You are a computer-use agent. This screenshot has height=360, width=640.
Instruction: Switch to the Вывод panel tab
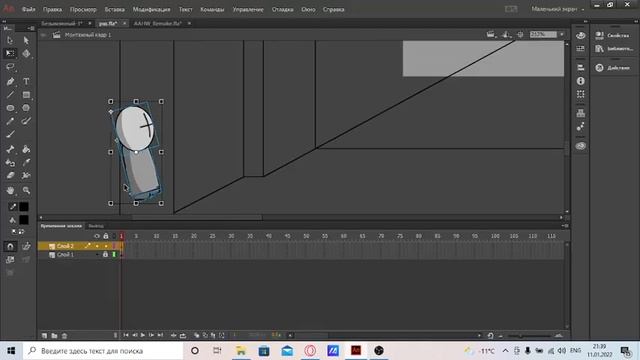click(x=96, y=226)
